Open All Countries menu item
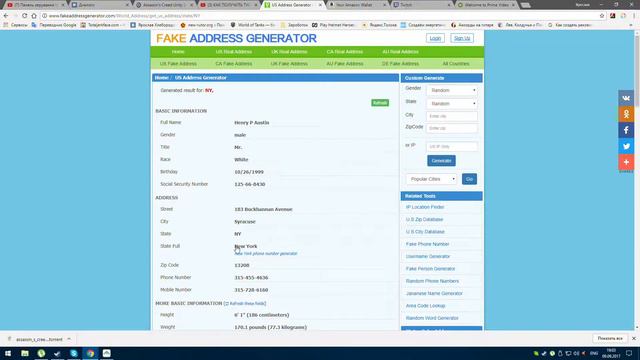The width and height of the screenshot is (640, 360). [x=456, y=64]
